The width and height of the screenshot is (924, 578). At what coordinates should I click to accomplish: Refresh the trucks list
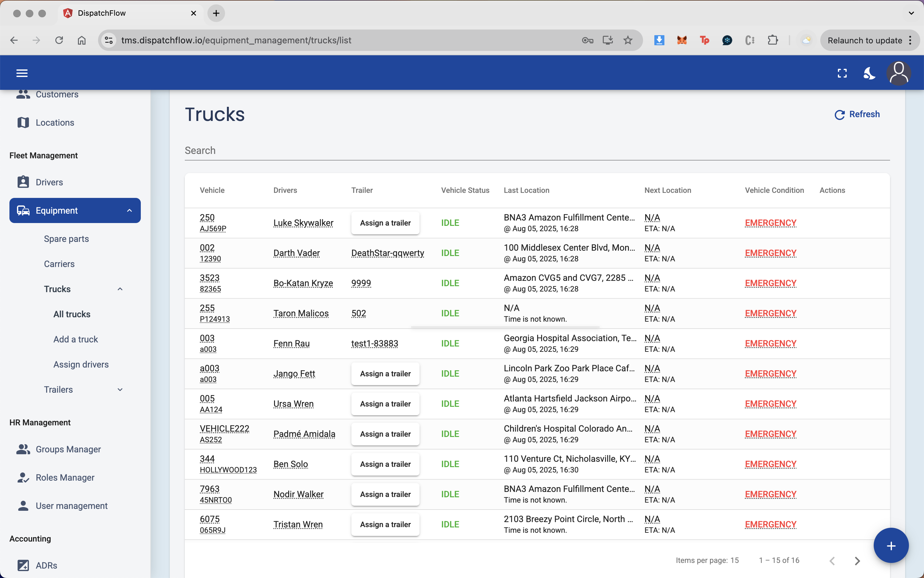point(856,114)
